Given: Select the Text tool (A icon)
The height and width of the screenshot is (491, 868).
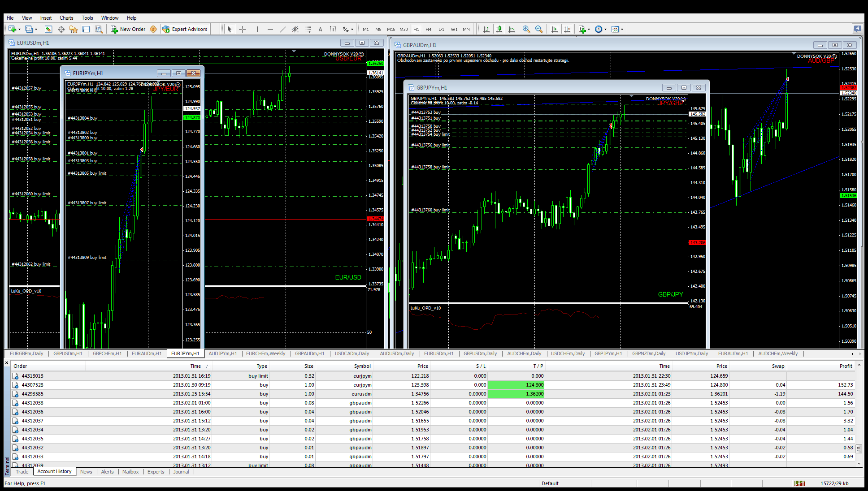Looking at the screenshot, I should tap(320, 29).
